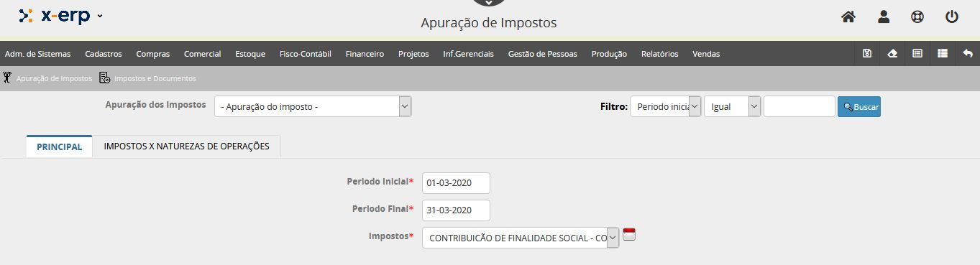Open the user profile icon

pos(884,17)
